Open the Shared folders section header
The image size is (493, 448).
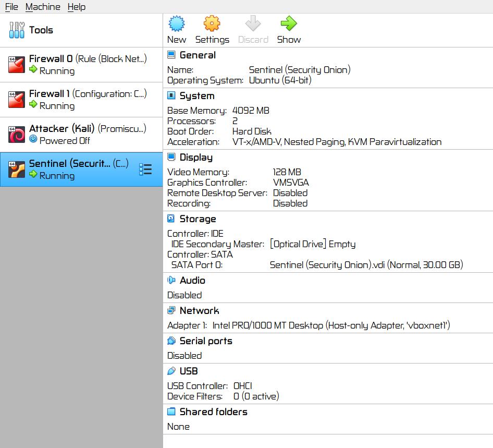(213, 412)
